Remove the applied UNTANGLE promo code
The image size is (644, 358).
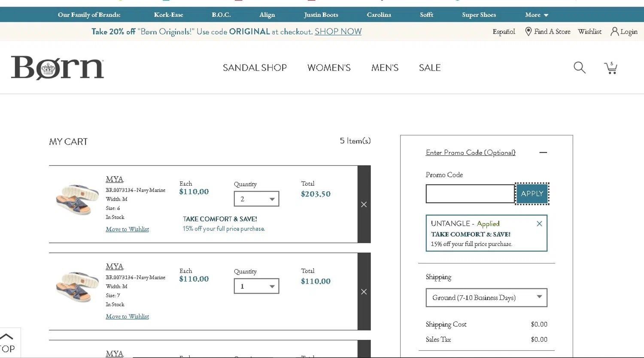coord(539,223)
